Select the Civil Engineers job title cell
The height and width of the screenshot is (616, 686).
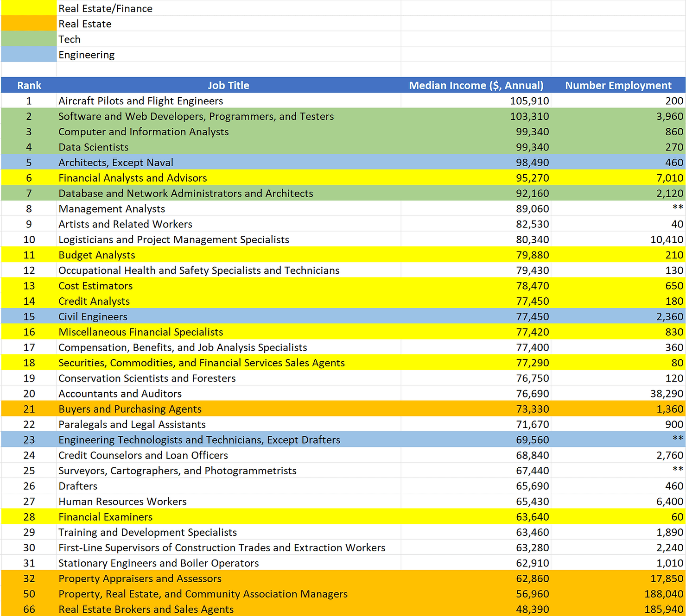(x=93, y=316)
